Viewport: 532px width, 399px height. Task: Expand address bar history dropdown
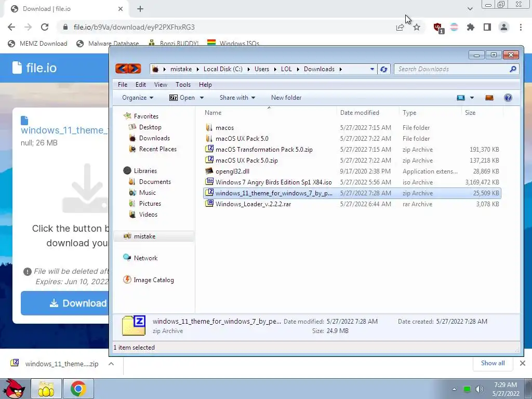(x=372, y=69)
